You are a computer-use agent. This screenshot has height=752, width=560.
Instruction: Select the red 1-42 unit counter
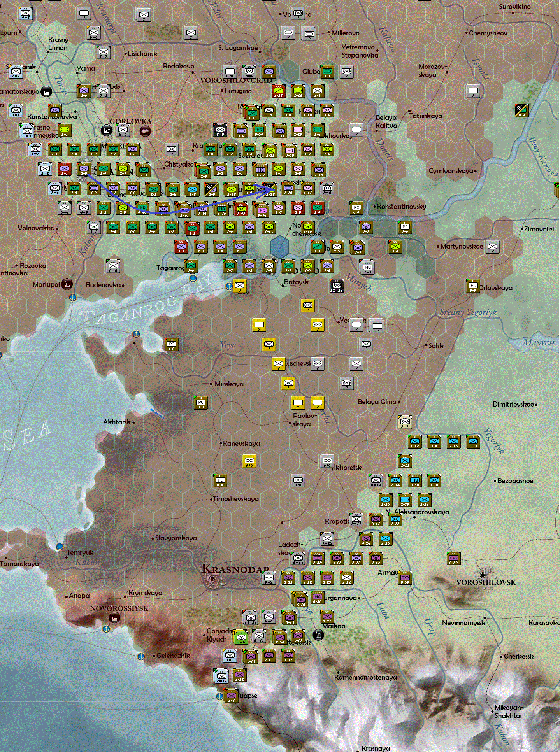tap(241, 209)
